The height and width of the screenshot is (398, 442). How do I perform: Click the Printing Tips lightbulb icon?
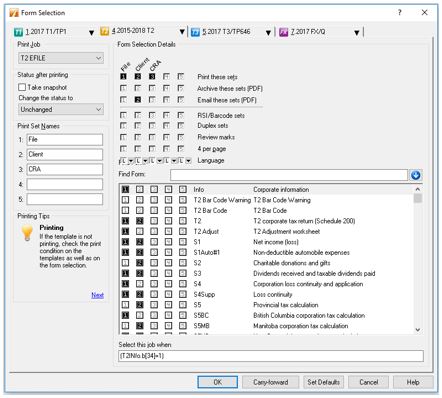point(27,232)
